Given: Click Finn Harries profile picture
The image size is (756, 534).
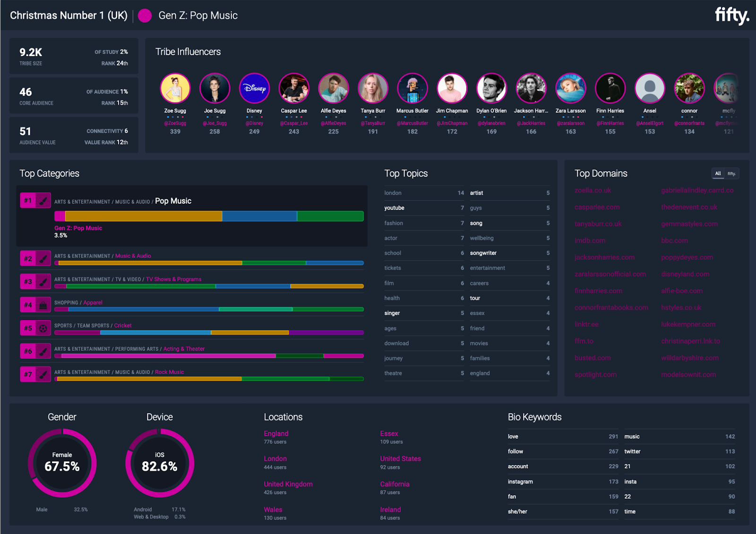Looking at the screenshot, I should coord(610,88).
